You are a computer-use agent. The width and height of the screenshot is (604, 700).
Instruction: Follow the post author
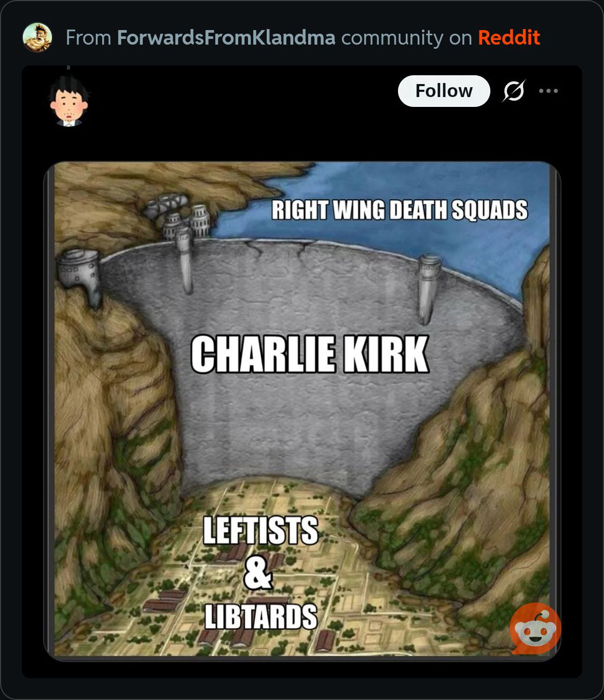pos(444,91)
